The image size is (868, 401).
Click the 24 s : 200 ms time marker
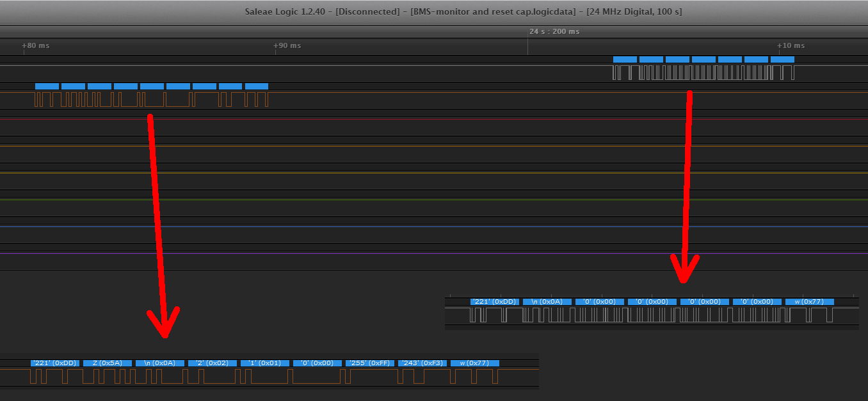[x=554, y=31]
